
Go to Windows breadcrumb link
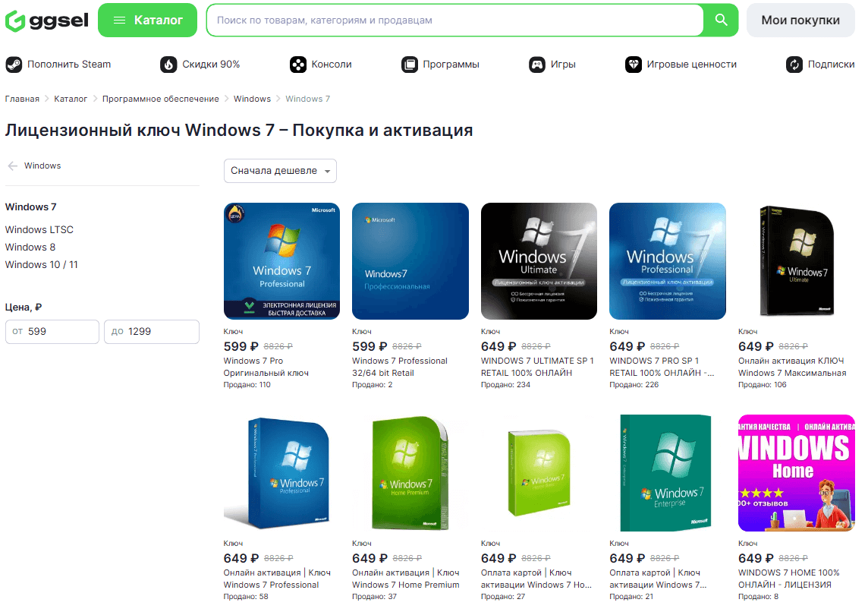point(252,99)
